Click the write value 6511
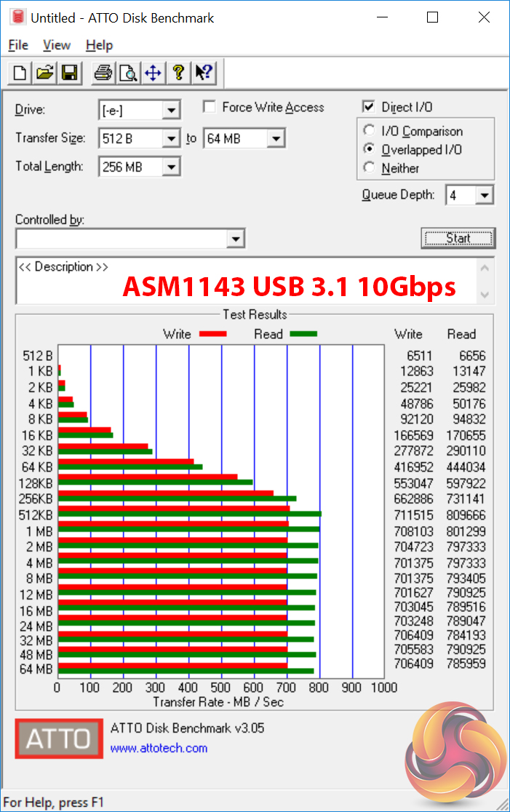The width and height of the screenshot is (510, 812). point(419,357)
